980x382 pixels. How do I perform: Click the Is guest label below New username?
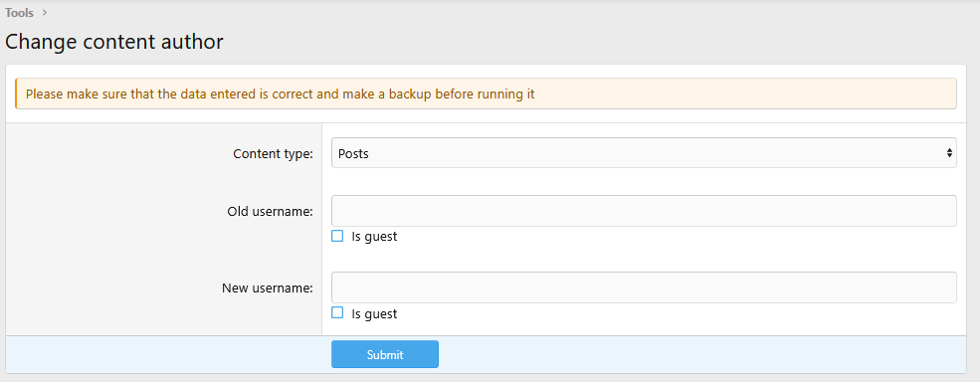374,313
